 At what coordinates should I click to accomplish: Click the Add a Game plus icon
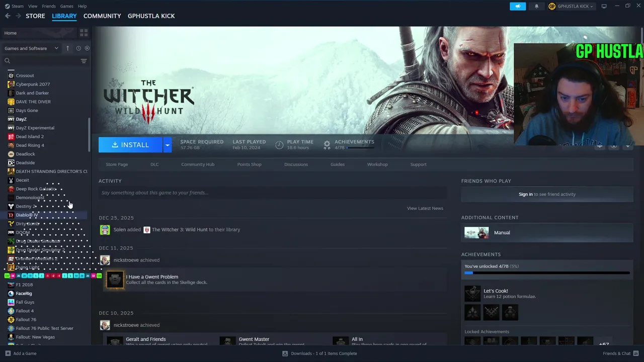click(7, 353)
